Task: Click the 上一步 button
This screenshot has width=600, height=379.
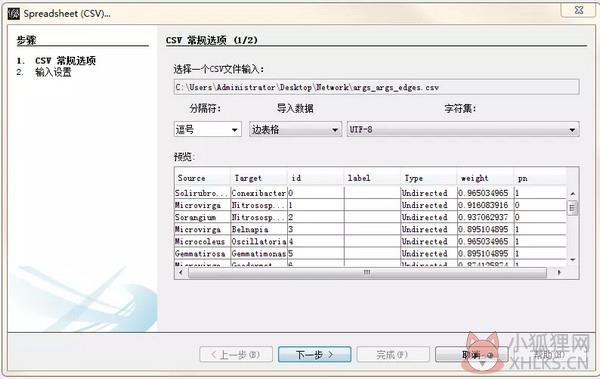Action: pyautogui.click(x=236, y=354)
